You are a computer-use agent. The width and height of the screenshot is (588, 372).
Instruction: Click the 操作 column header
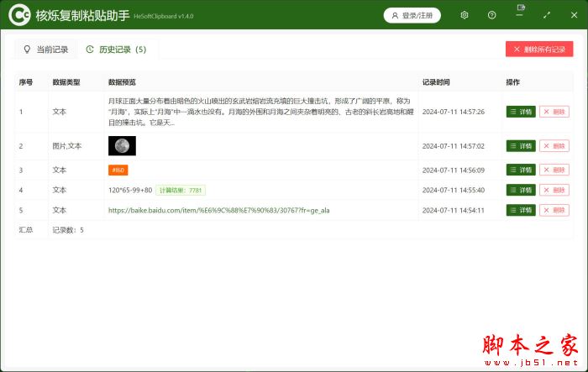click(513, 82)
